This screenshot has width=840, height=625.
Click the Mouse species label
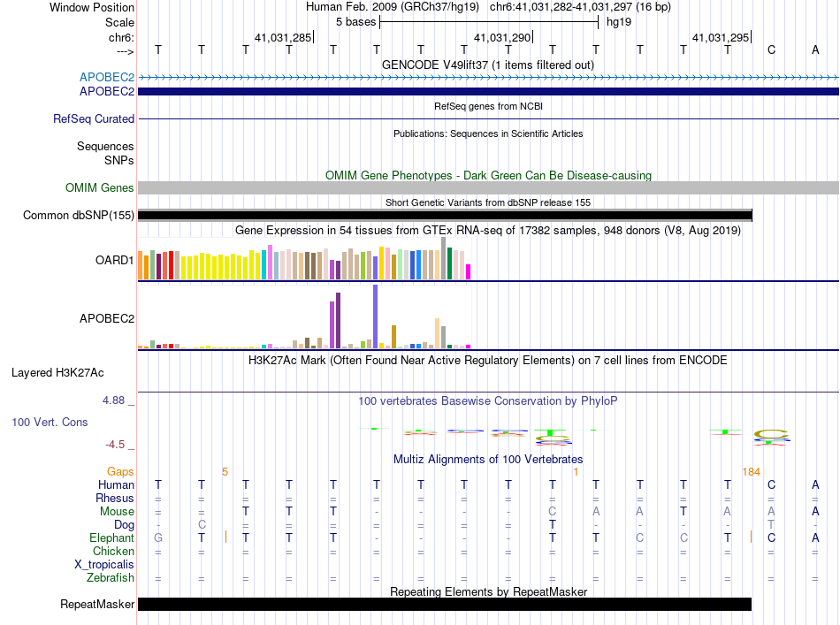[117, 512]
